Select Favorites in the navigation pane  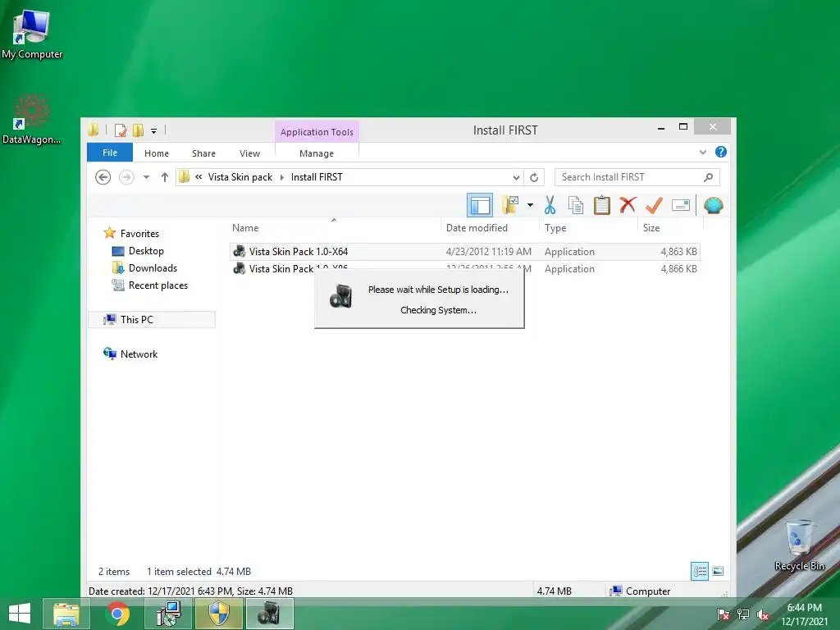click(x=139, y=234)
